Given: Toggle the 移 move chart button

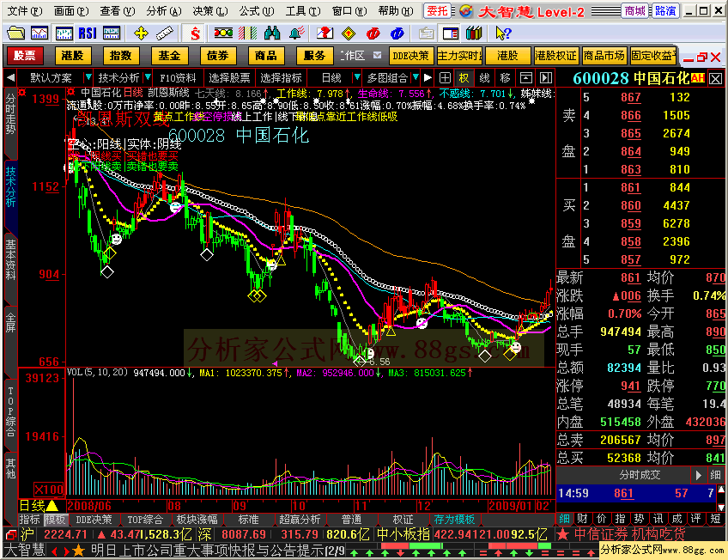Looking at the screenshot, I should click(x=505, y=77).
